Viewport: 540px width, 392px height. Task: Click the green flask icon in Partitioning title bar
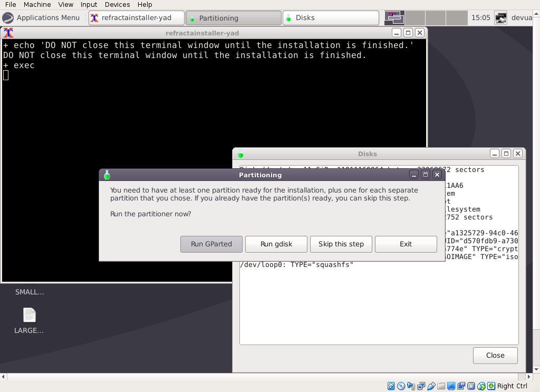pyautogui.click(x=107, y=175)
